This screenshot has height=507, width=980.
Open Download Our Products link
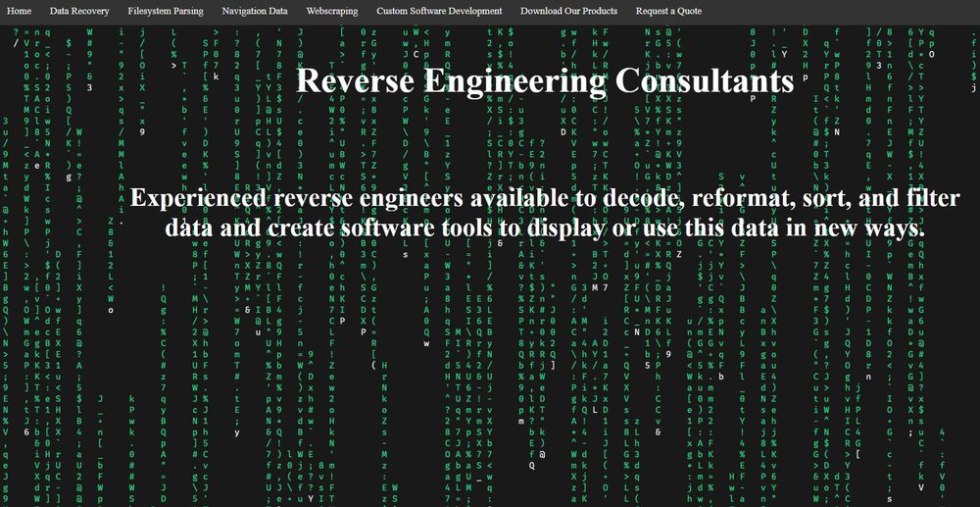(x=568, y=11)
